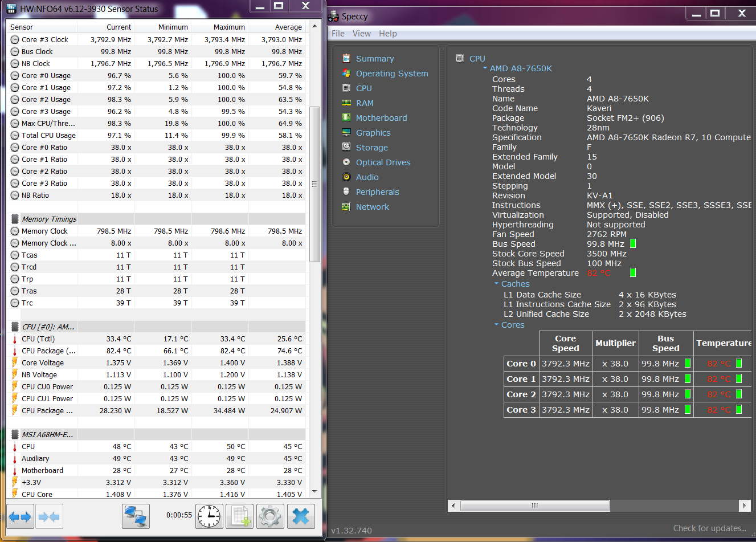
Task: Select the Core #3 Clock sensor row
Action: tap(156, 39)
